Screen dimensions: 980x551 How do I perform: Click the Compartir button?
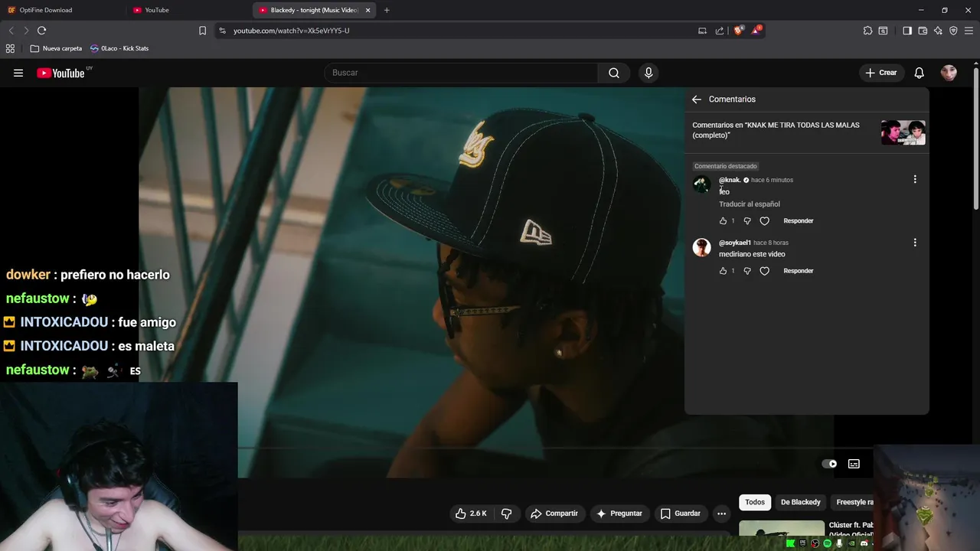pyautogui.click(x=554, y=514)
